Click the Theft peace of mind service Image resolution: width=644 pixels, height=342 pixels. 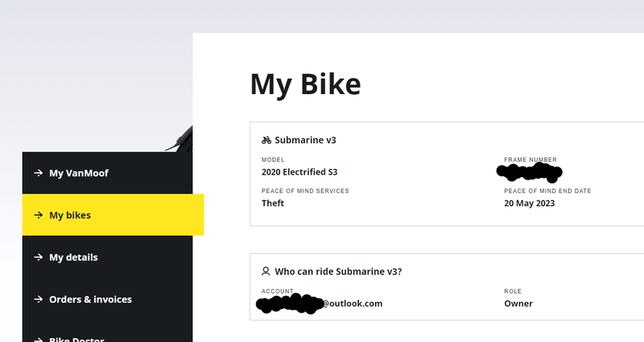(273, 204)
